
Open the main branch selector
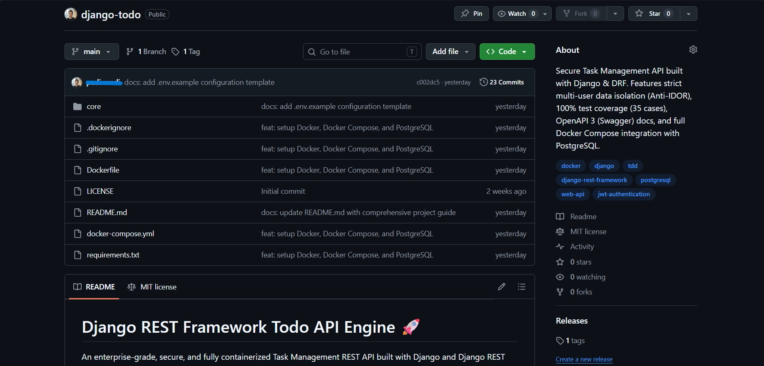(x=92, y=52)
